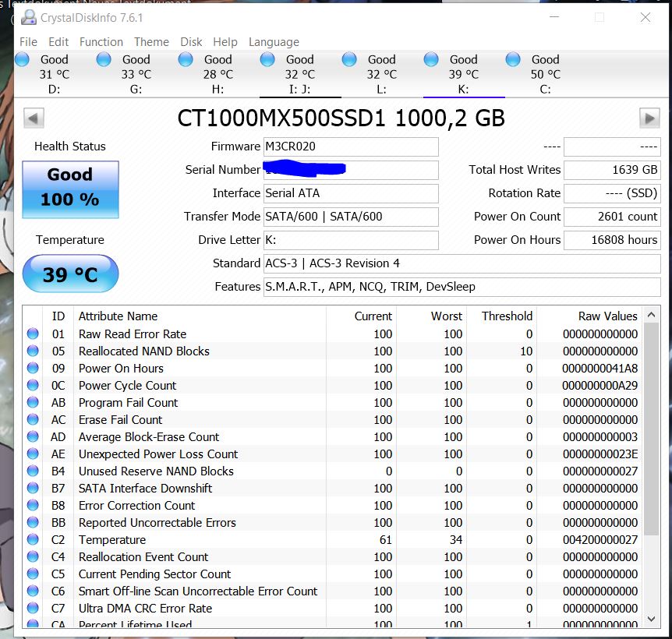Open the Language menu

(274, 42)
